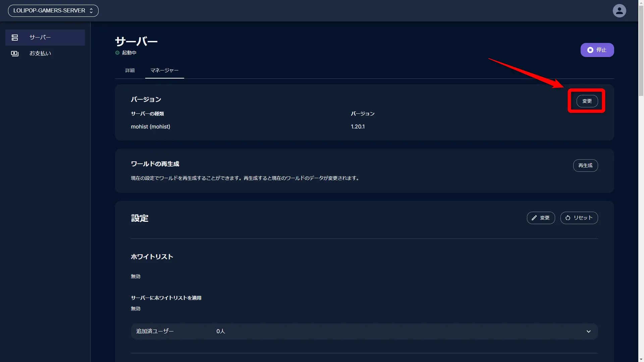Click the サーバーの種類 label
This screenshot has width=644, height=362.
pyautogui.click(x=147, y=114)
